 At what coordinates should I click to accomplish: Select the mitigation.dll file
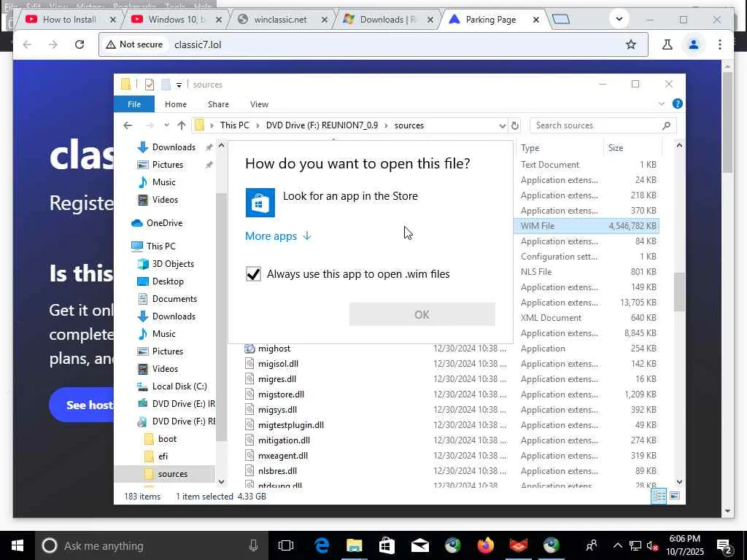pyautogui.click(x=284, y=440)
